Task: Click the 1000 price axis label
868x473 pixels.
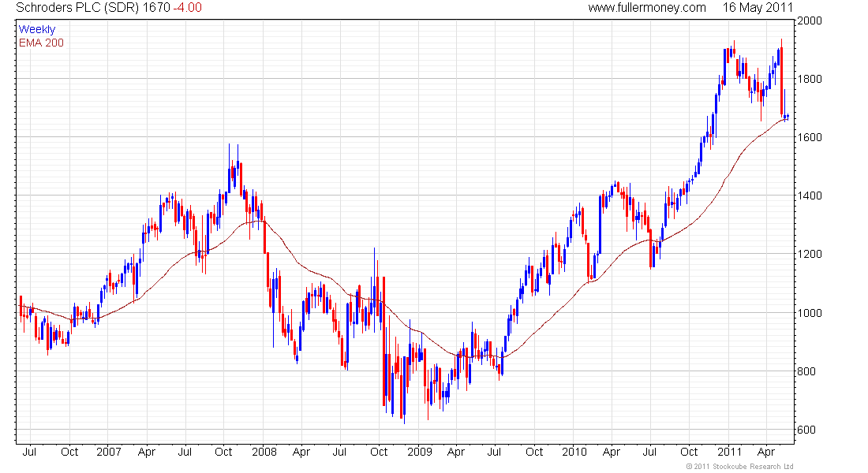Action: (x=810, y=313)
